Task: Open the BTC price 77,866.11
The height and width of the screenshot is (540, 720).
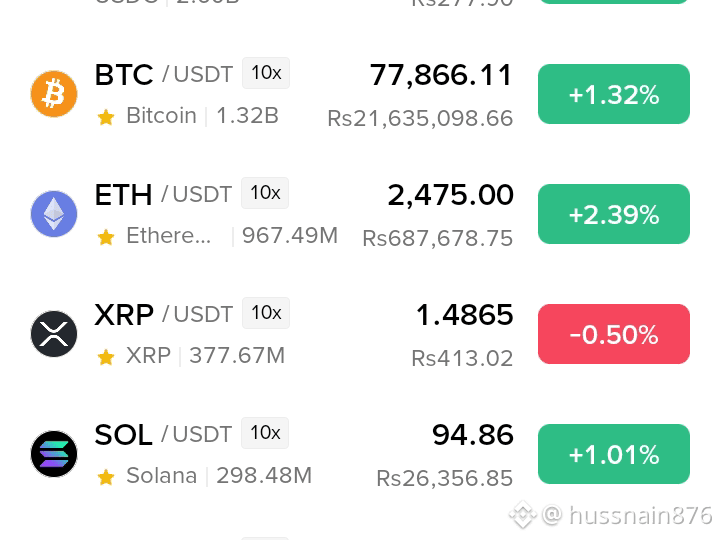Action: pos(441,75)
